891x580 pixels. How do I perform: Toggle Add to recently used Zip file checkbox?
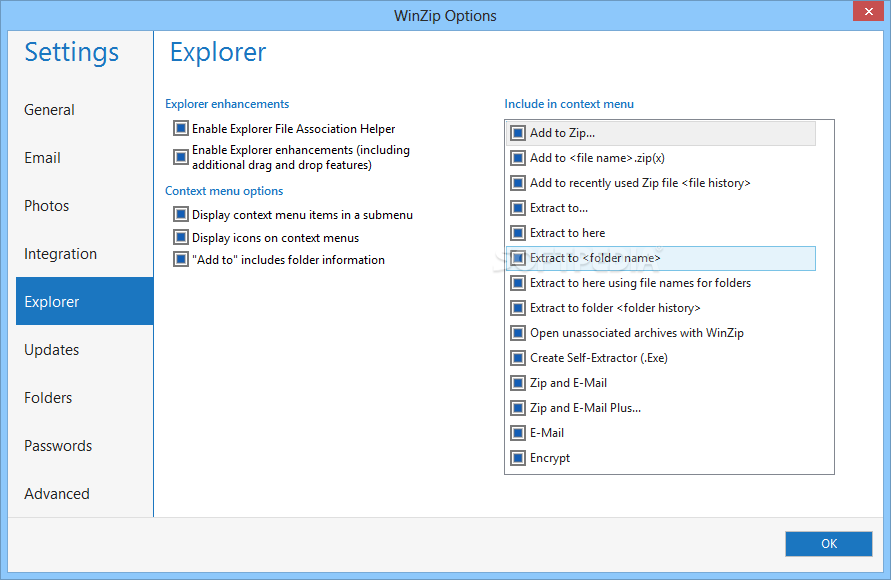518,183
